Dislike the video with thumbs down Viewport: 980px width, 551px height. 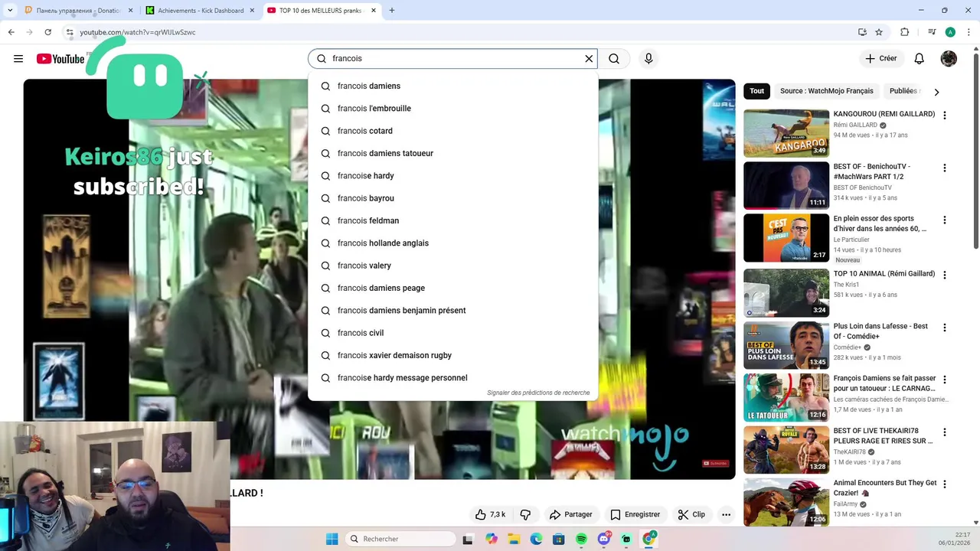[525, 514]
